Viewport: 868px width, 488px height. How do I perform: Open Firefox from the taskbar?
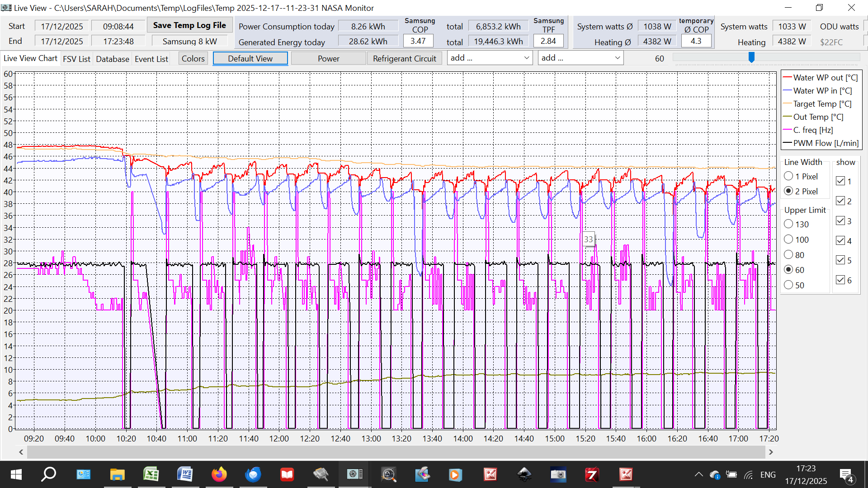(219, 474)
